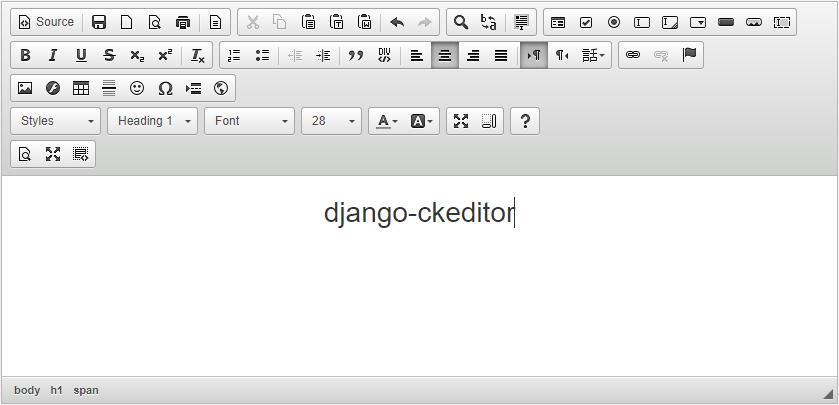The width and height of the screenshot is (839, 405).
Task: Insert a Text Field form element
Action: [642, 22]
